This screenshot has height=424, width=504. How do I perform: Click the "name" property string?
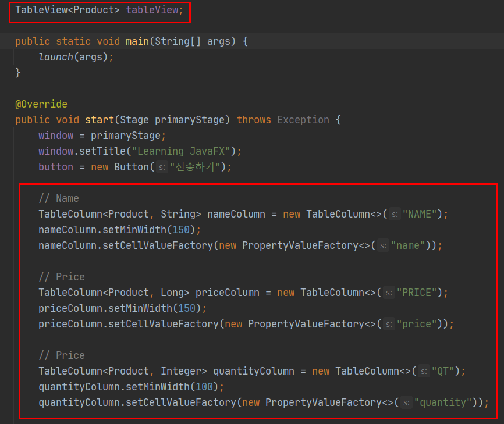coord(408,245)
